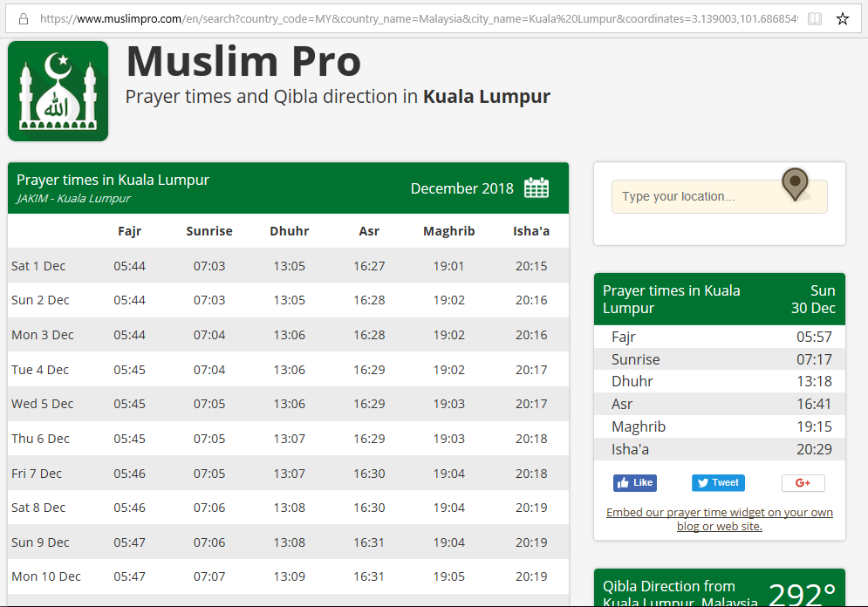Click the Maghrib column header

449,231
